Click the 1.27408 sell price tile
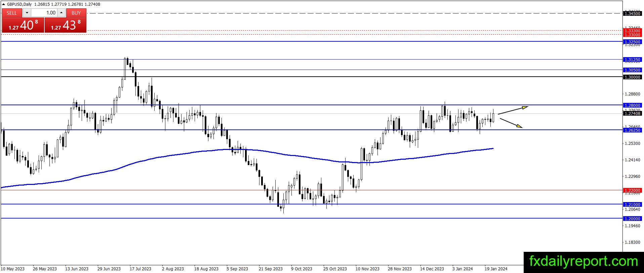 (x=23, y=25)
